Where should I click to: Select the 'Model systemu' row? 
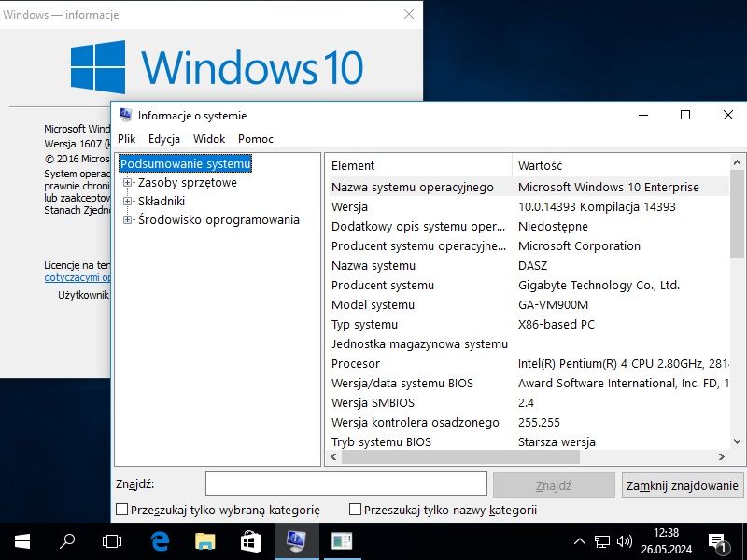(x=529, y=304)
